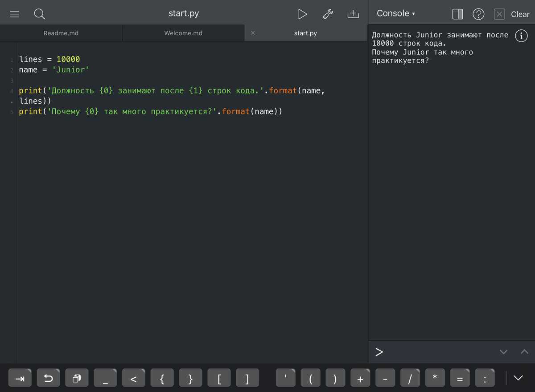Insert an equals sign key

[x=461, y=378]
